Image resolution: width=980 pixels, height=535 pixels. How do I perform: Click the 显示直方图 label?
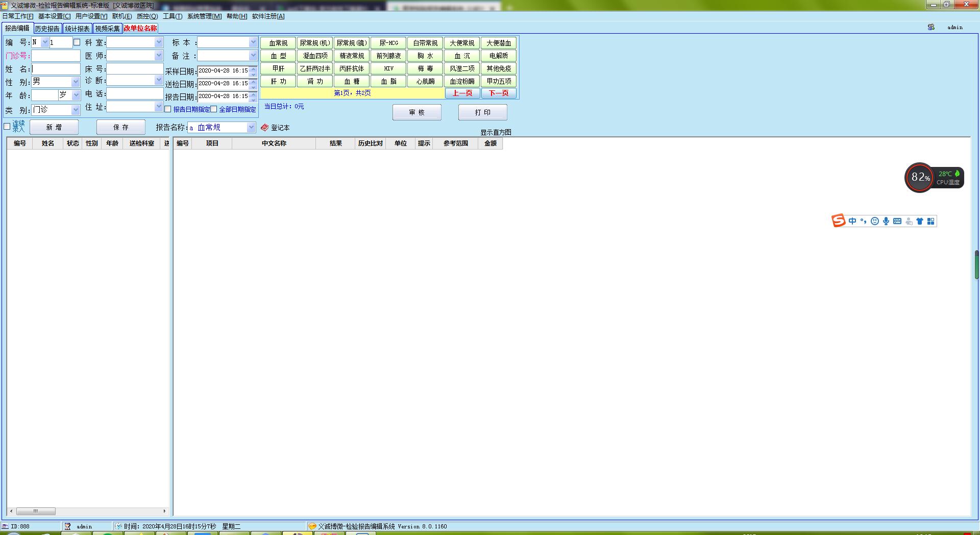coord(496,132)
